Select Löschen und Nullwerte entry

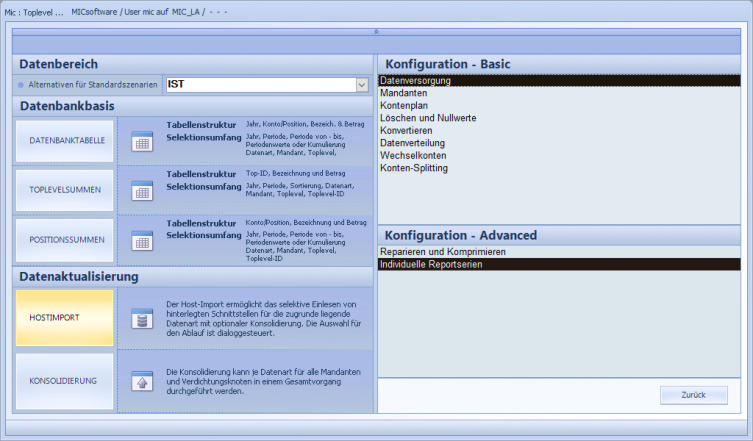pyautogui.click(x=428, y=118)
